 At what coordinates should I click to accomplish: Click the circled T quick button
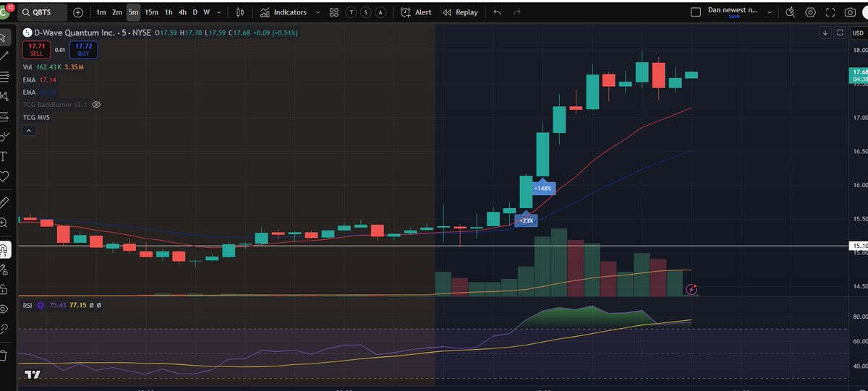point(351,12)
